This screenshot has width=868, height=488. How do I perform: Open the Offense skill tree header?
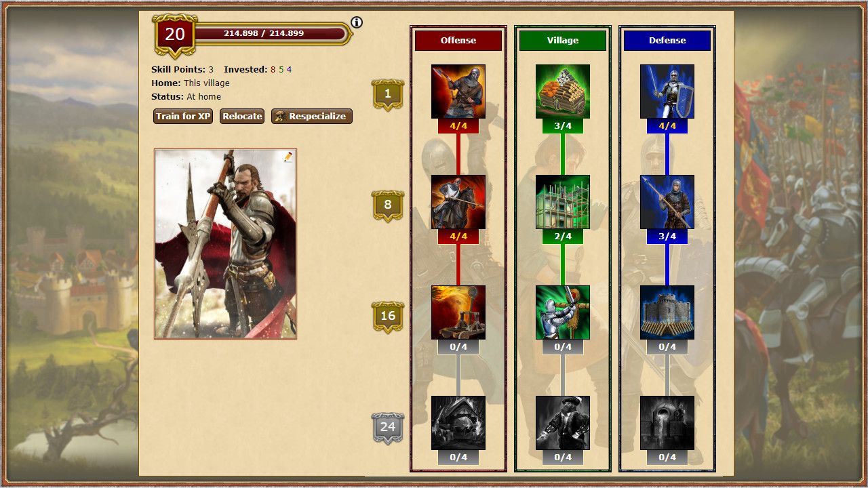pos(458,40)
